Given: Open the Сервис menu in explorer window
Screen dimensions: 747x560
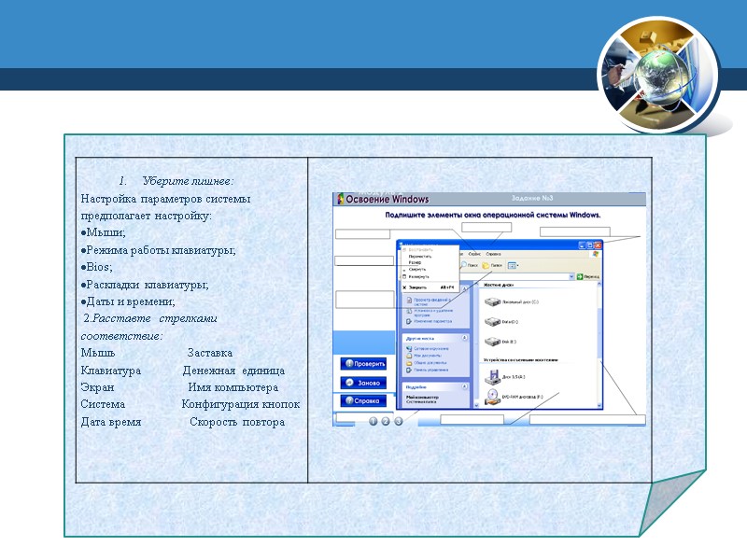Looking at the screenshot, I should click(x=474, y=254).
